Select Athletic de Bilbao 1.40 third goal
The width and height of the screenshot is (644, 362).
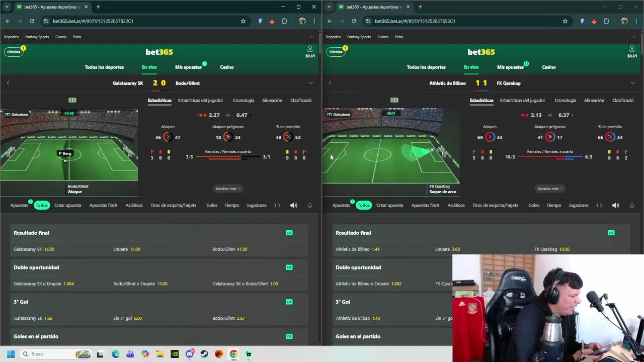click(358, 318)
